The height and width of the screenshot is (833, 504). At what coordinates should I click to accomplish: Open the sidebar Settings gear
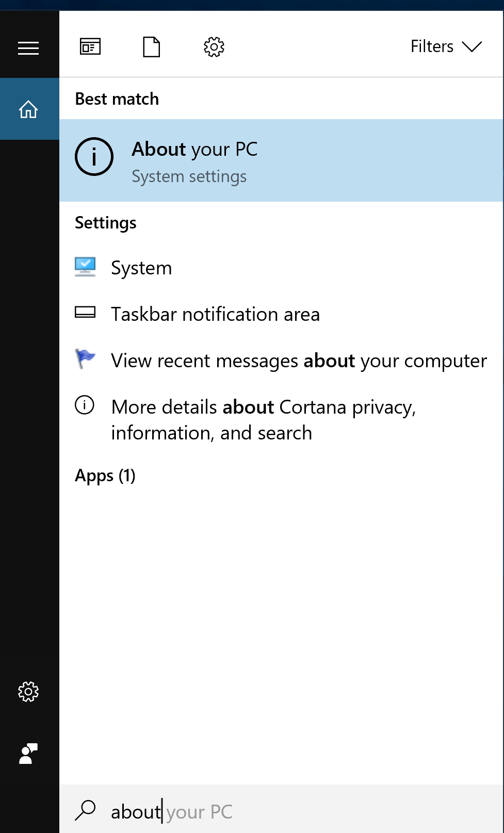(x=28, y=692)
